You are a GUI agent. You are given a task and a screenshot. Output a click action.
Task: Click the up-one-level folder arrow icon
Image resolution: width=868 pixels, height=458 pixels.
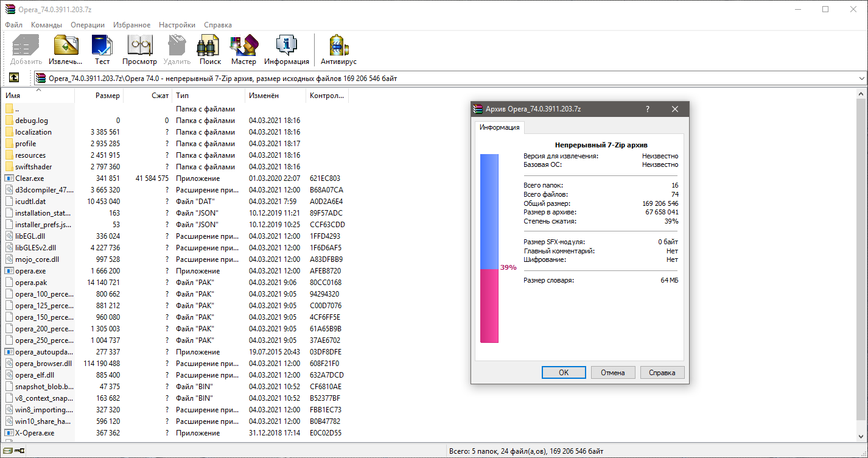(x=13, y=78)
